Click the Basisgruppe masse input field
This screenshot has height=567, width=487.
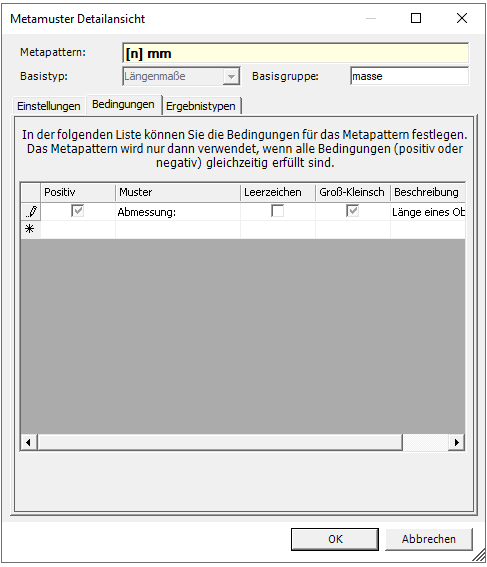click(x=410, y=76)
